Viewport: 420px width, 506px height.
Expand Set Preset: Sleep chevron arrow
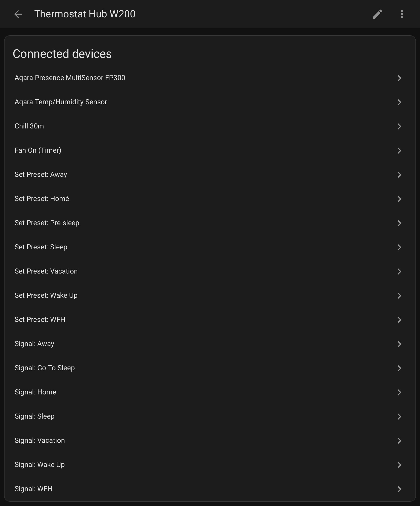[x=399, y=247]
